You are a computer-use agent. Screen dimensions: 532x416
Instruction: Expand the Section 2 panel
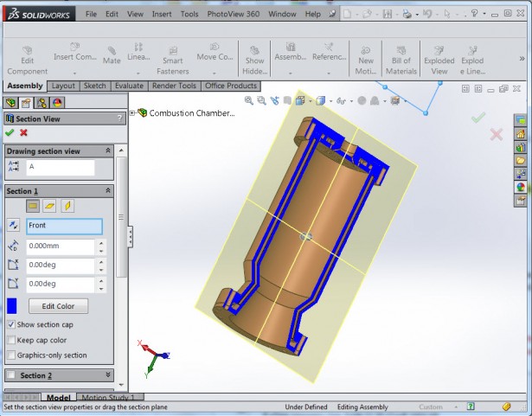pyautogui.click(x=108, y=375)
